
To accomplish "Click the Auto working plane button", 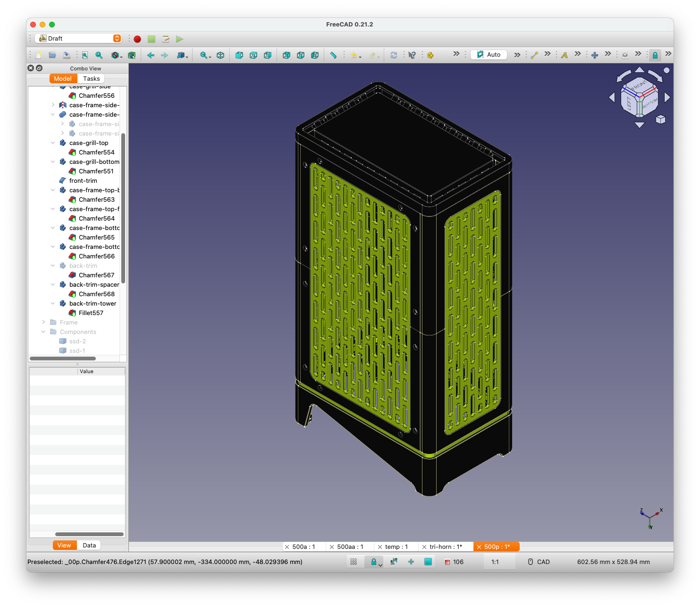I will pyautogui.click(x=489, y=55).
